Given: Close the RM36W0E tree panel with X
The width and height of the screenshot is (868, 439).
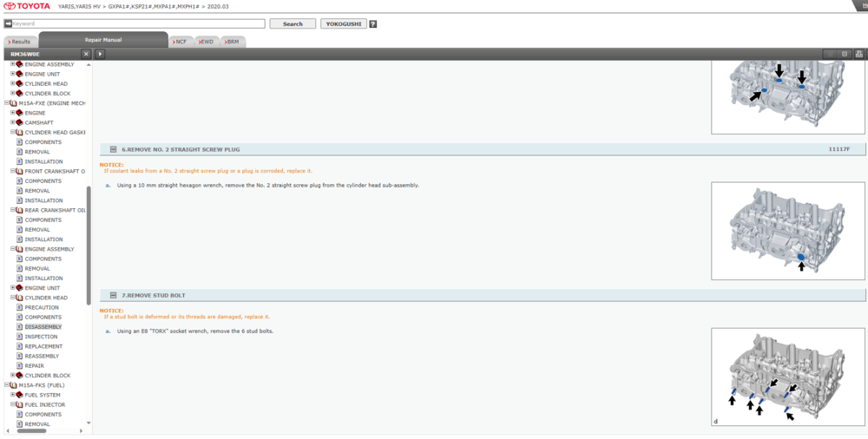Looking at the screenshot, I should (x=85, y=54).
